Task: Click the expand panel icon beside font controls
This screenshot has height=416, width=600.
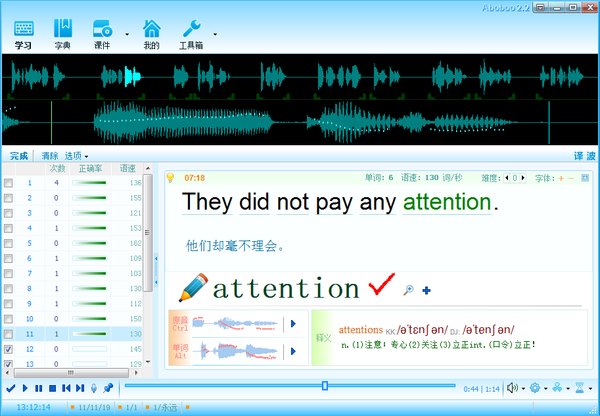Action: click(585, 178)
